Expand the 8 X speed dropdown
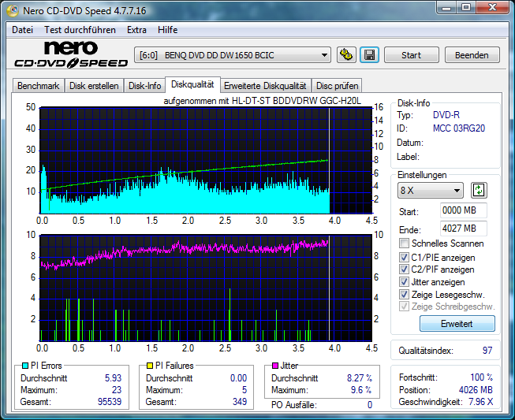Screen dimensions: 515x420 (x=431, y=191)
